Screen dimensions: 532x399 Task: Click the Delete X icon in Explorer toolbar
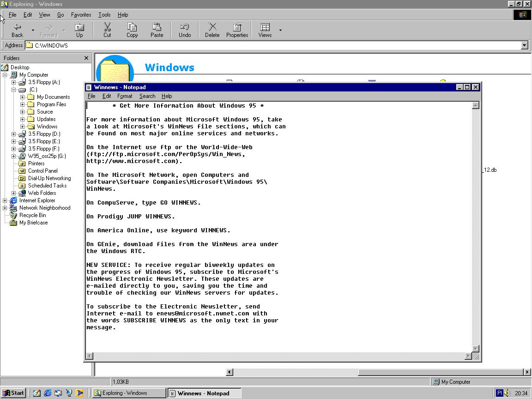(x=212, y=30)
